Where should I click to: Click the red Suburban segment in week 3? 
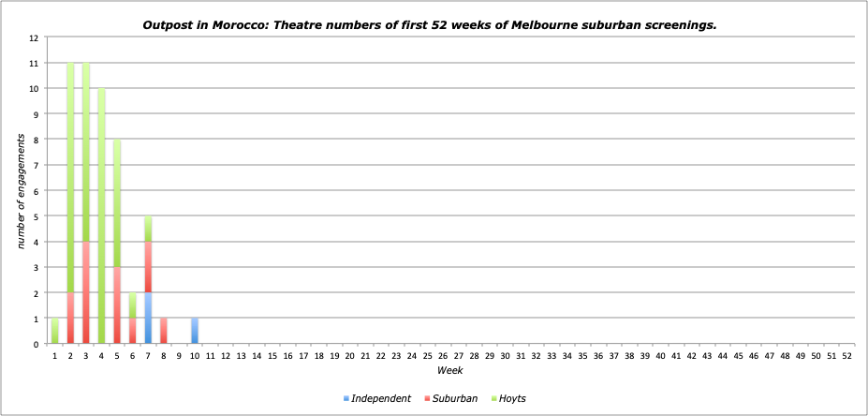tap(85, 292)
